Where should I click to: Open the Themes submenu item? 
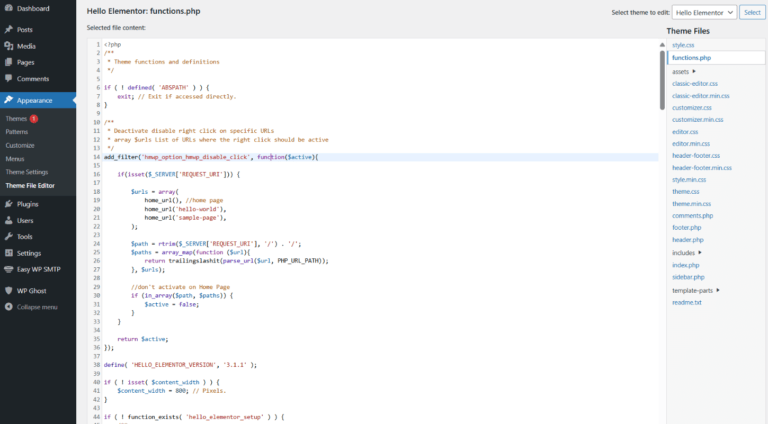[x=16, y=119]
